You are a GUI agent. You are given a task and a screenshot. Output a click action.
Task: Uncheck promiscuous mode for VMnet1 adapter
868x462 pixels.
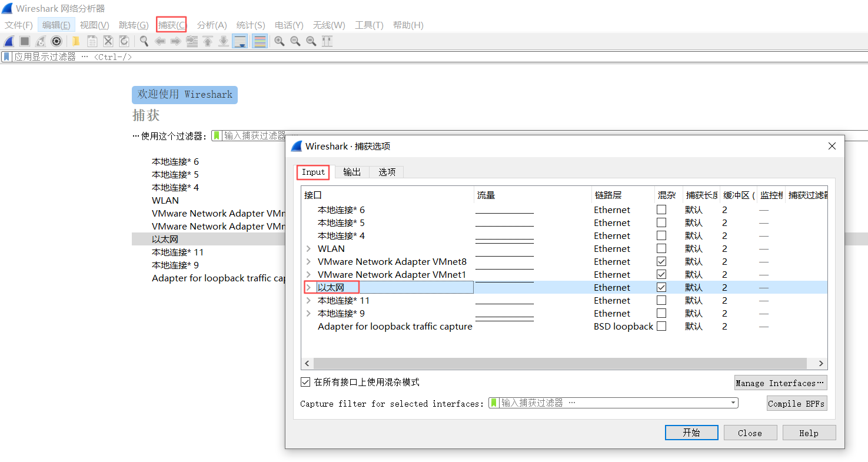pos(661,274)
